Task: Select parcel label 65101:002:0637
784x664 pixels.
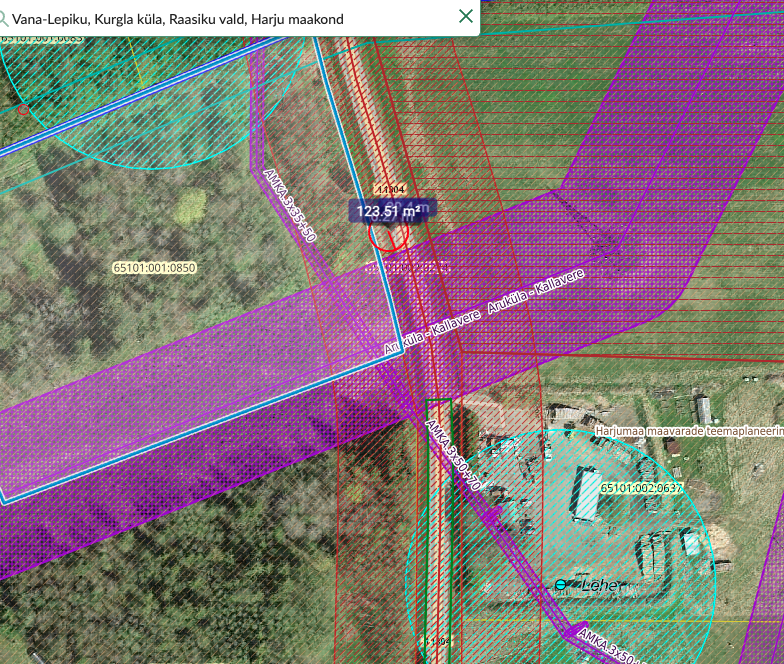Action: tap(641, 487)
